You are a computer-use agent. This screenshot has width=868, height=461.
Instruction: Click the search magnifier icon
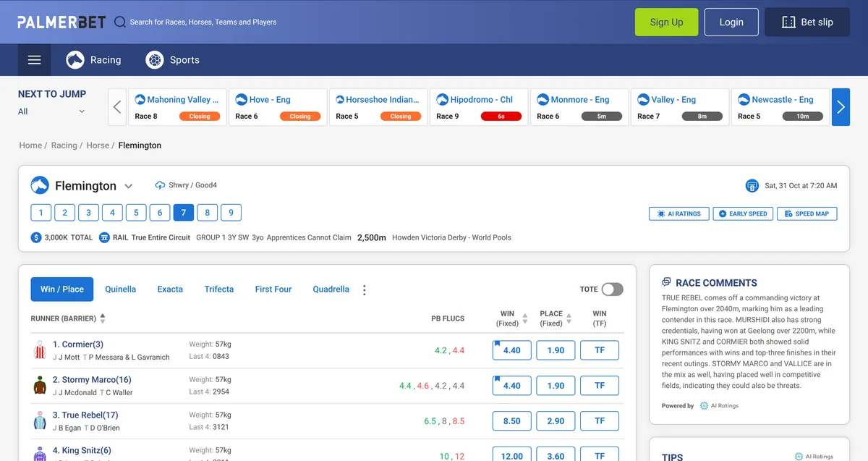tap(120, 22)
